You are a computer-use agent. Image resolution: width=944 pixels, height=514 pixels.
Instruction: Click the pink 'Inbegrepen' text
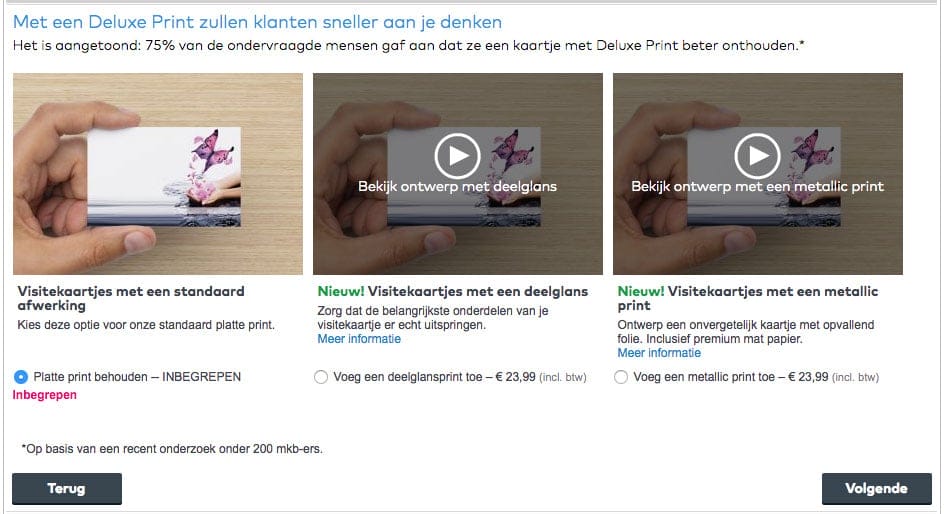coord(45,395)
